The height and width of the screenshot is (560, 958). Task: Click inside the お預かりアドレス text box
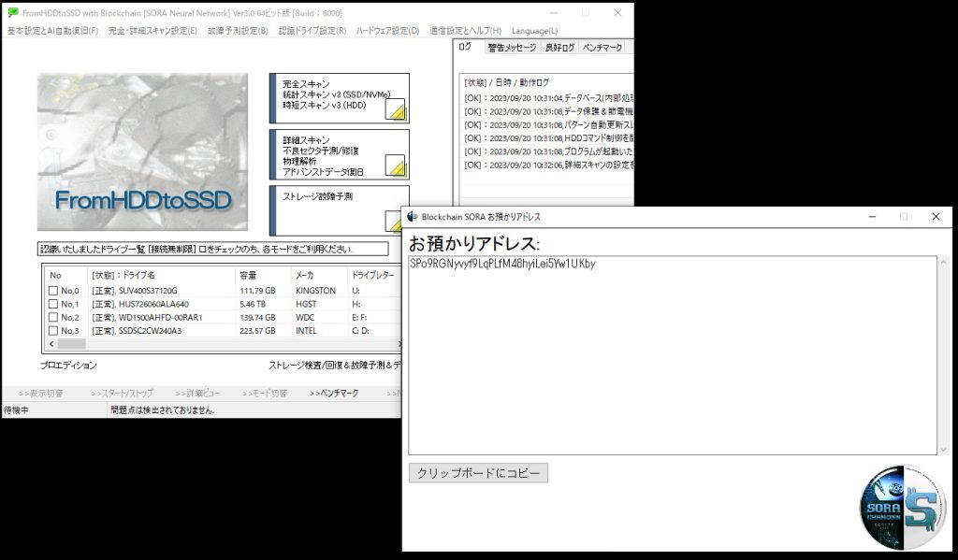[673, 355]
